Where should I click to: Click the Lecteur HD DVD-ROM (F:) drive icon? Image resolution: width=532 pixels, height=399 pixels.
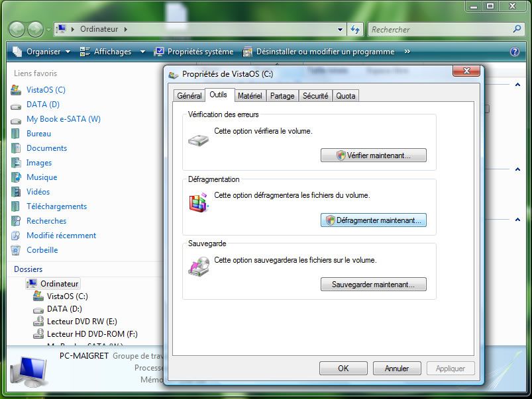(38, 333)
